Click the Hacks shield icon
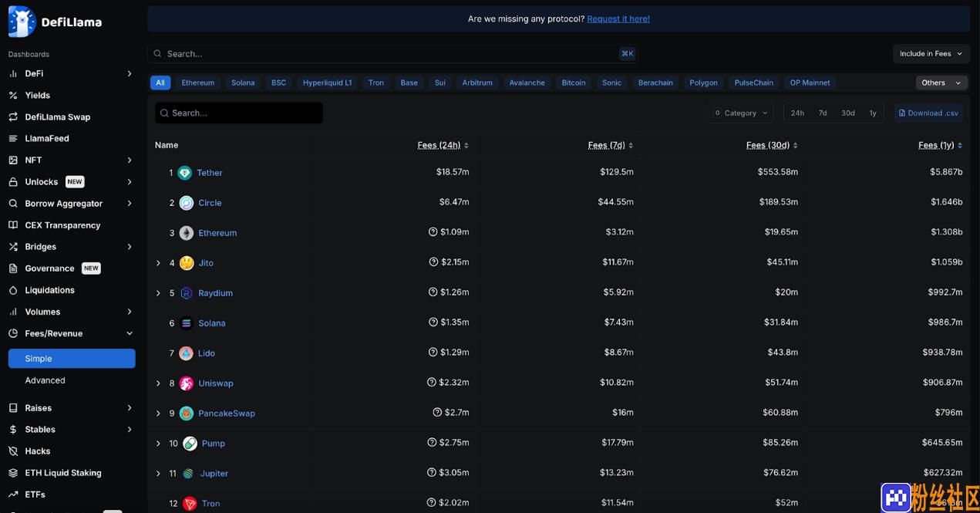This screenshot has width=980, height=513. pyautogui.click(x=13, y=451)
